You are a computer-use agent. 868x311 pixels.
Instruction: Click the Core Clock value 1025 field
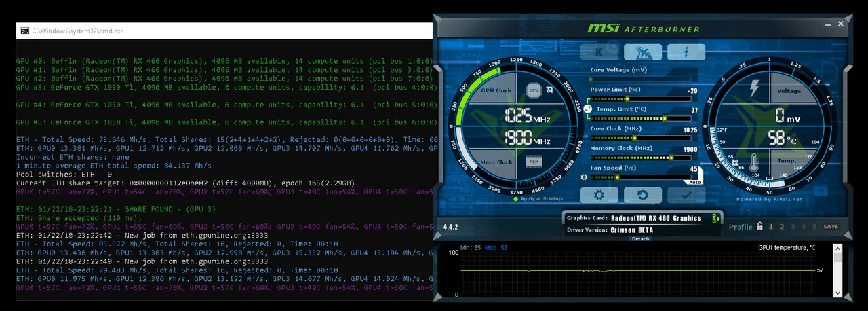tap(690, 130)
